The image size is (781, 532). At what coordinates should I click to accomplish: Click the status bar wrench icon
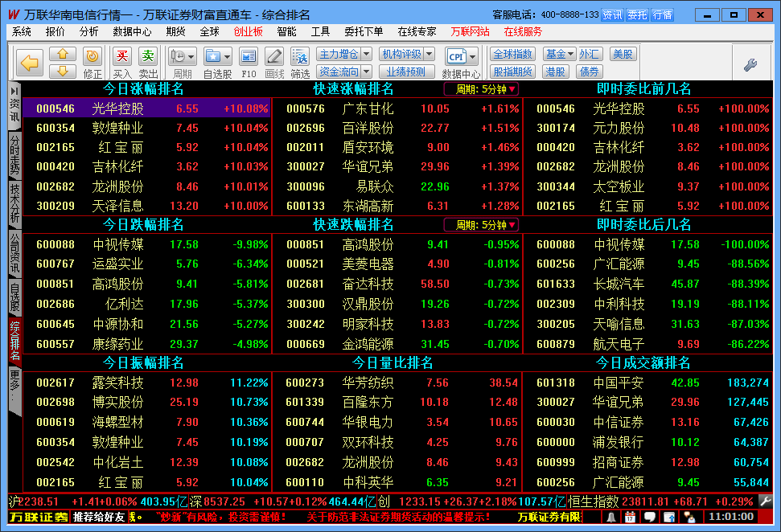click(765, 501)
